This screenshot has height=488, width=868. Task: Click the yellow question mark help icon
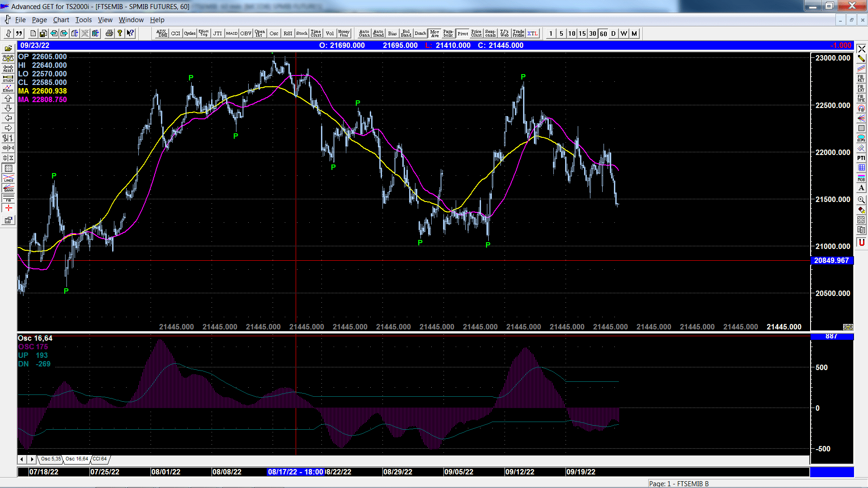[120, 33]
